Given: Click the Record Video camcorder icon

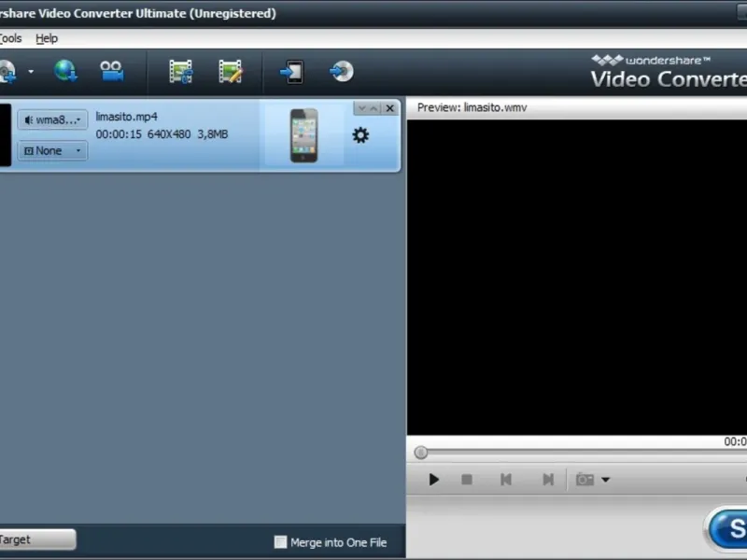Looking at the screenshot, I should [x=112, y=71].
